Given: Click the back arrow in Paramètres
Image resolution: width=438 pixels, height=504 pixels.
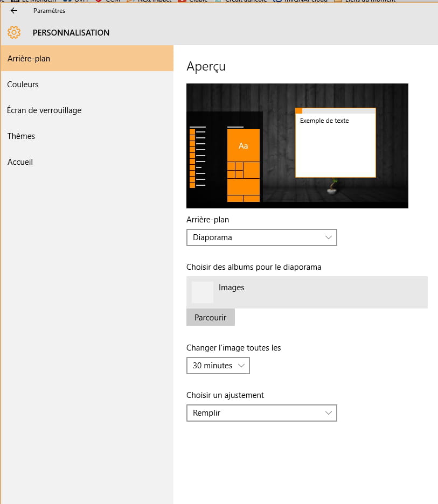Looking at the screenshot, I should 14,11.
